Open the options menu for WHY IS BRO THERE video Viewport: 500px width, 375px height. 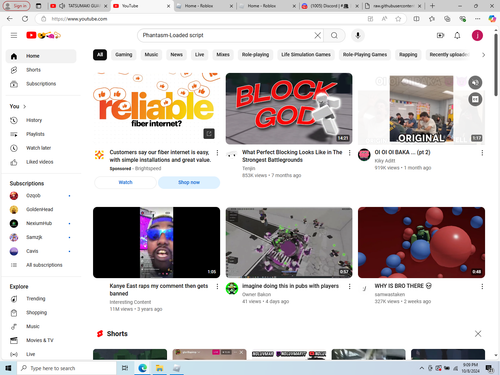[x=482, y=286]
